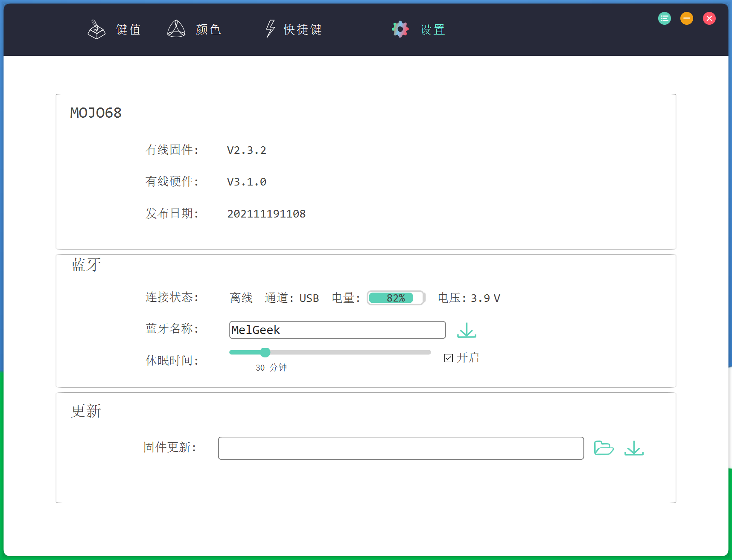The image size is (732, 560).
Task: Click the 通道: USB channel text
Action: click(x=292, y=298)
